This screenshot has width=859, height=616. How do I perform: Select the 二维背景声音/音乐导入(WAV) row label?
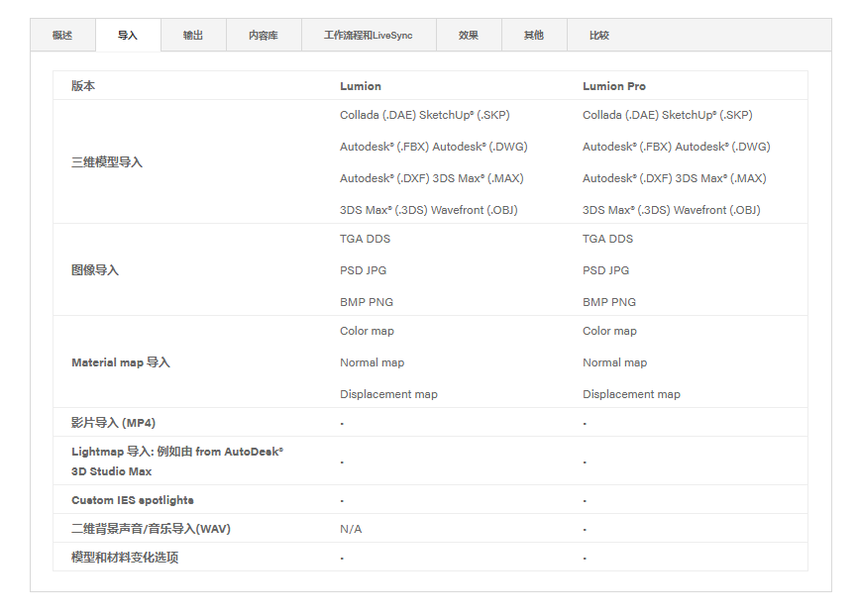[151, 529]
